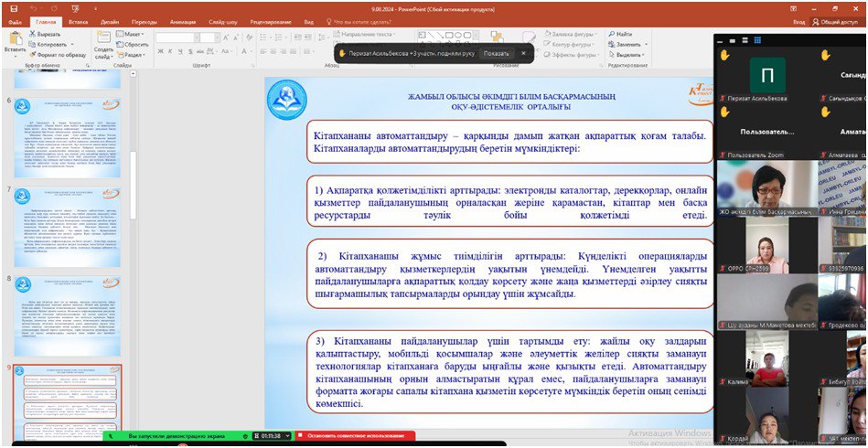This screenshot has height=448, width=868.
Task: Decrease the font size
Action: pyautogui.click(x=235, y=37)
